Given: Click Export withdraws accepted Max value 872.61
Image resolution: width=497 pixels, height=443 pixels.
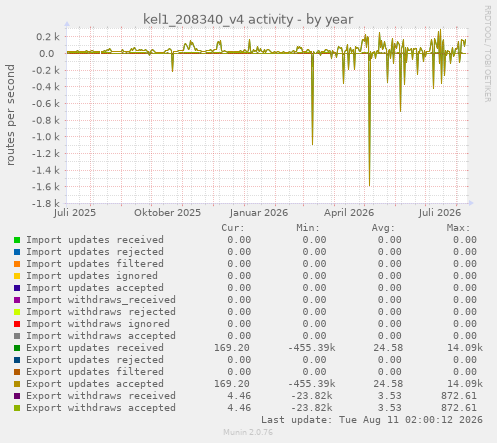Looking at the screenshot, I should [459, 408].
